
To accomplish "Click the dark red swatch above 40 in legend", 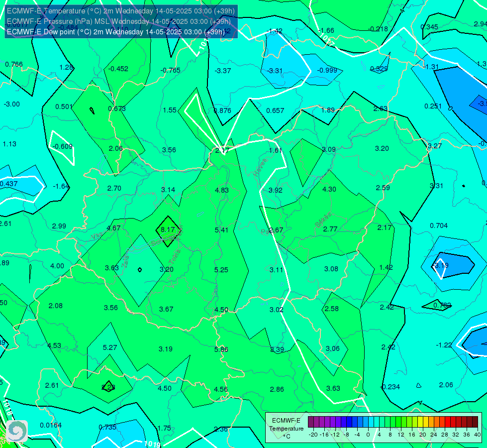I will click(475, 422).
